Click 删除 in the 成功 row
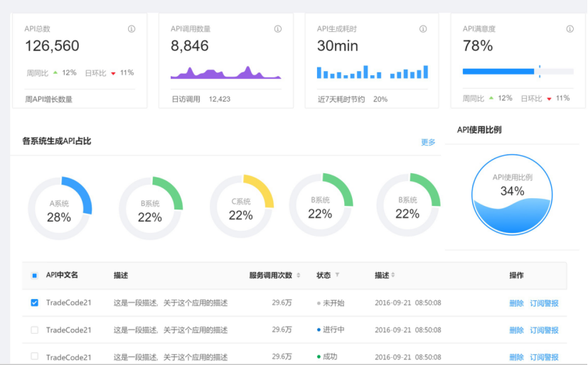588x365 pixels. coord(516,357)
